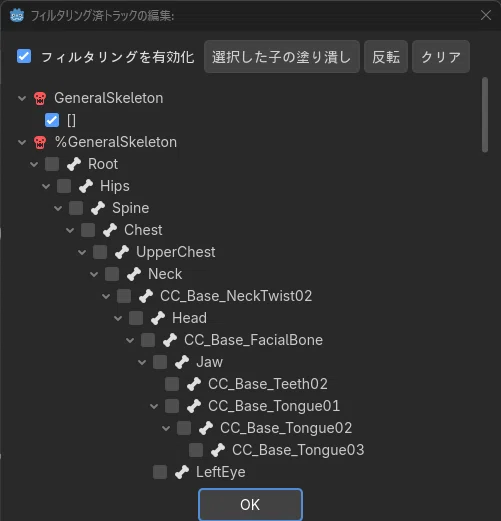Click the bone icon beside Root

[74, 164]
